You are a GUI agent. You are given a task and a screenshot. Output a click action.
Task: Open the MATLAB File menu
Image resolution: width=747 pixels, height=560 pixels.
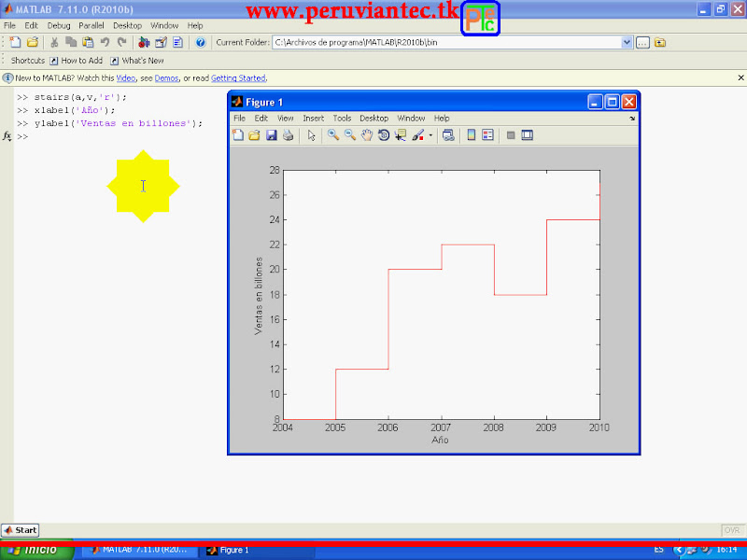point(9,25)
